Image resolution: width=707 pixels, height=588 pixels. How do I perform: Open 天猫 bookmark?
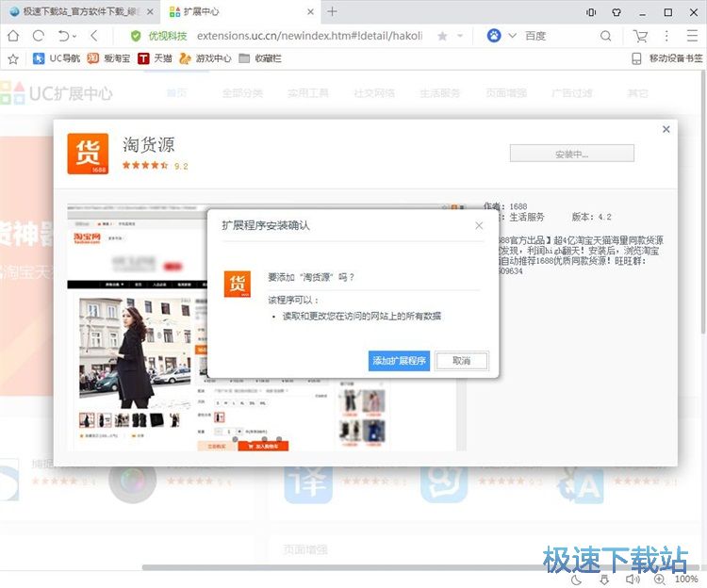(156, 58)
